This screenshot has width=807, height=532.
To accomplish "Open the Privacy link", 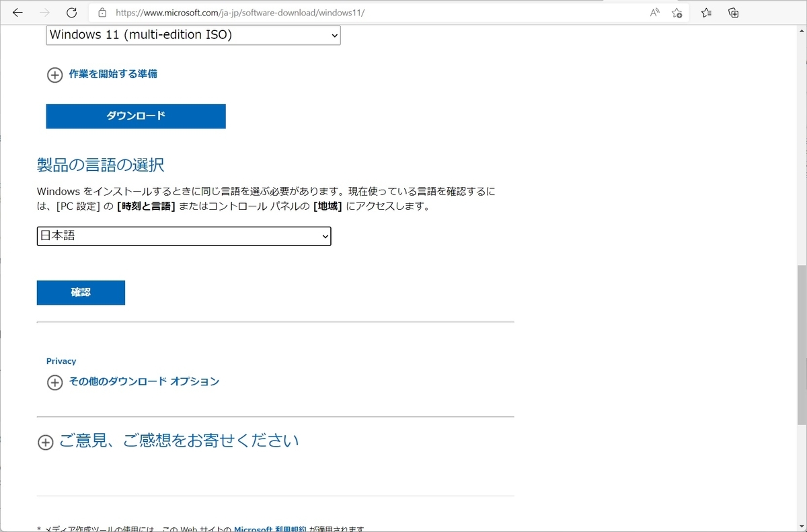I will click(61, 360).
